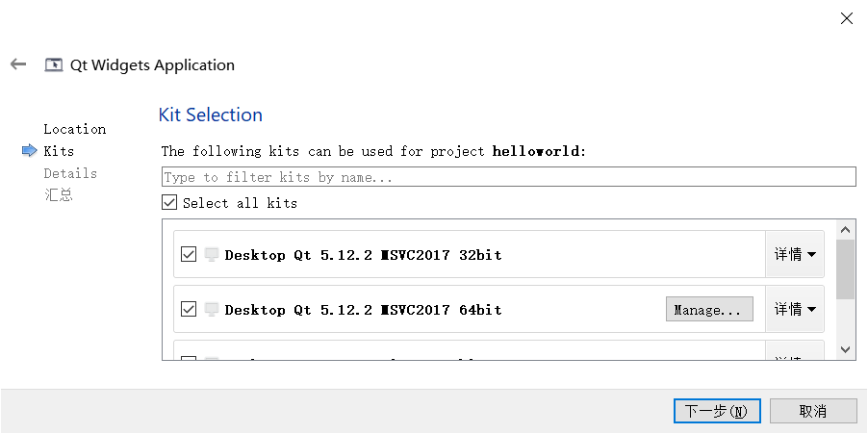Open Manage... for the 64bit kit
Image resolution: width=868 pixels, height=434 pixels.
pos(709,310)
